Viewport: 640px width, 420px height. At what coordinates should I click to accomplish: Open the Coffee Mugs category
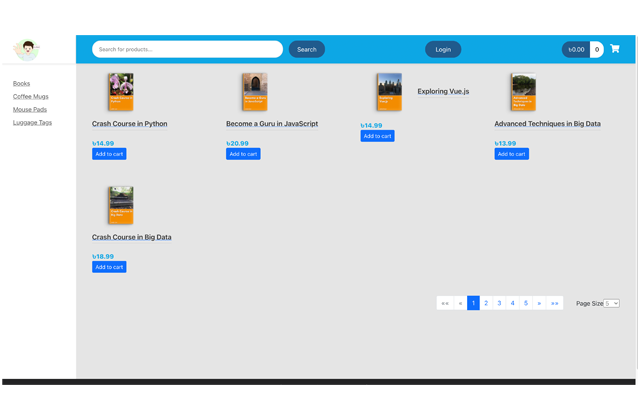(x=30, y=97)
